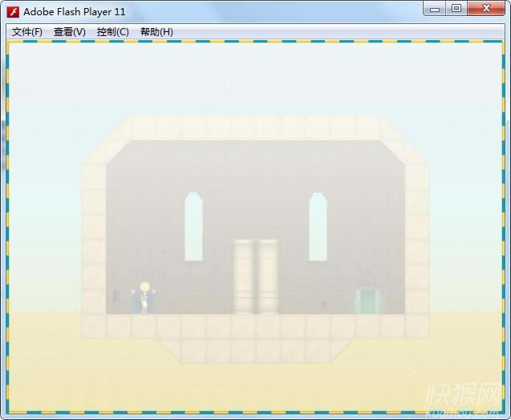Click the right arched window
Viewport: 511px width, 420px height.
click(318, 226)
